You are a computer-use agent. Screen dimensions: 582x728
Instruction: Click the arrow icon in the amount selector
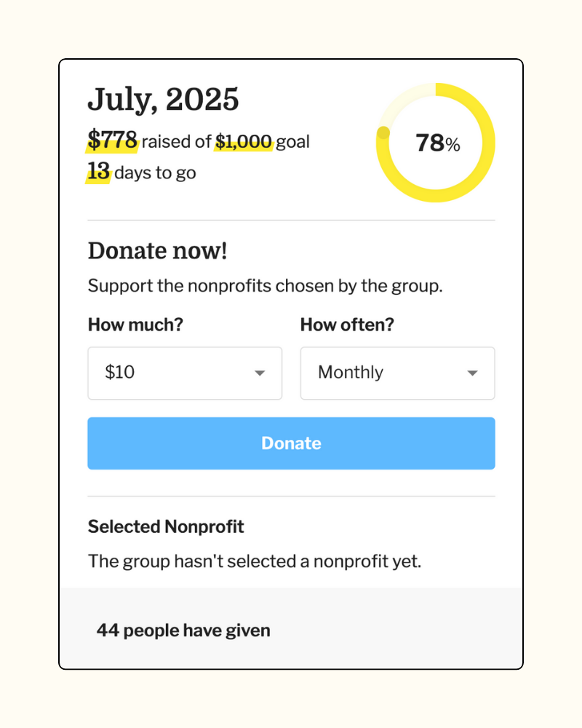point(260,373)
